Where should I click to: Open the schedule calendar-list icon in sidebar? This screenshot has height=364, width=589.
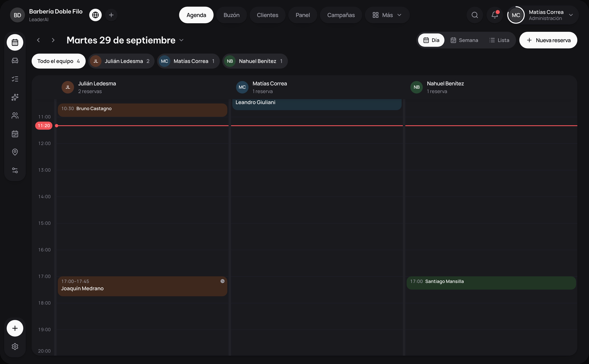15,134
